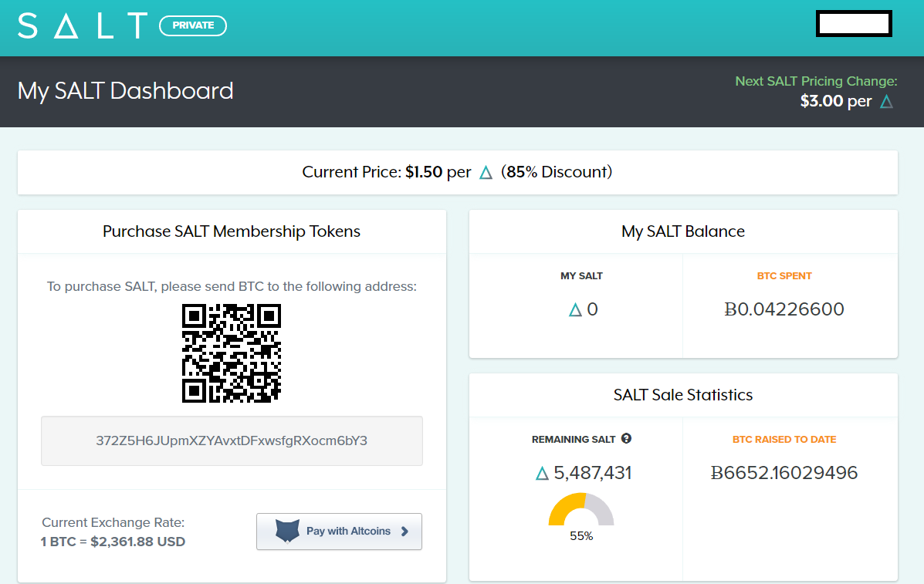Image resolution: width=924 pixels, height=584 pixels.
Task: Click the BTC Spent amount 0.04226600
Action: [x=784, y=310]
